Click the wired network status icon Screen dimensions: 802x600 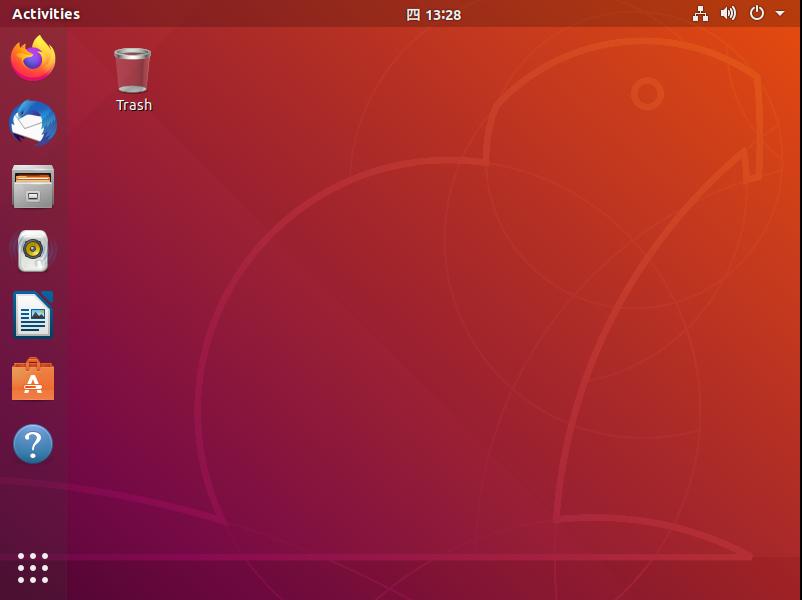700,14
